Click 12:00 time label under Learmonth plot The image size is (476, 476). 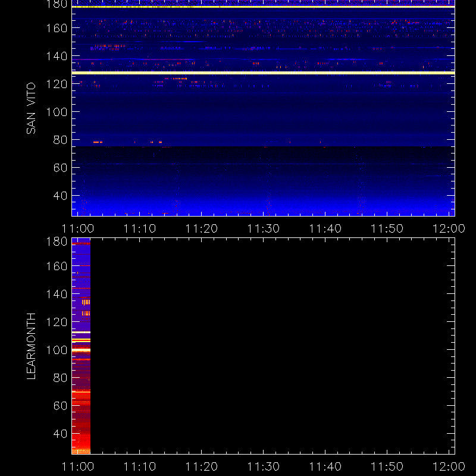pos(449,466)
